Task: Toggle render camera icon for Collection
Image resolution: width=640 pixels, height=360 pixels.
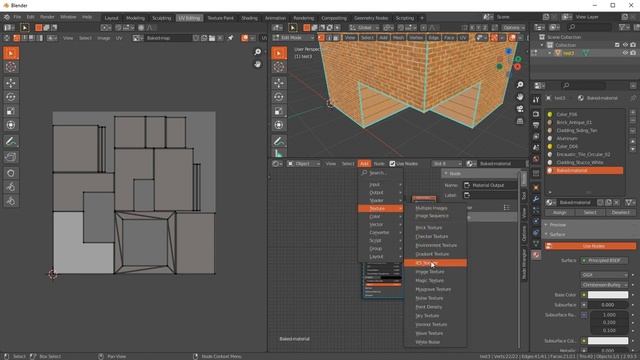Action: 633,45
